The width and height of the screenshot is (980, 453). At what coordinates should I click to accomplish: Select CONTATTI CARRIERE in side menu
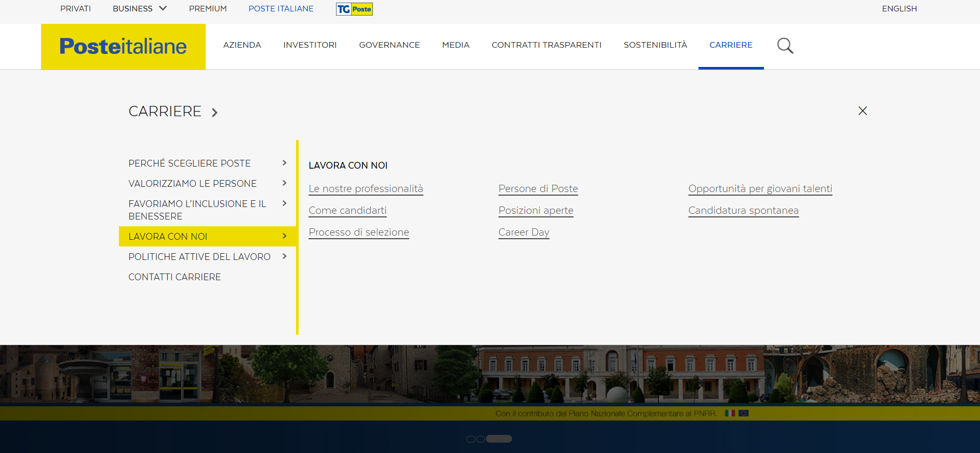174,277
